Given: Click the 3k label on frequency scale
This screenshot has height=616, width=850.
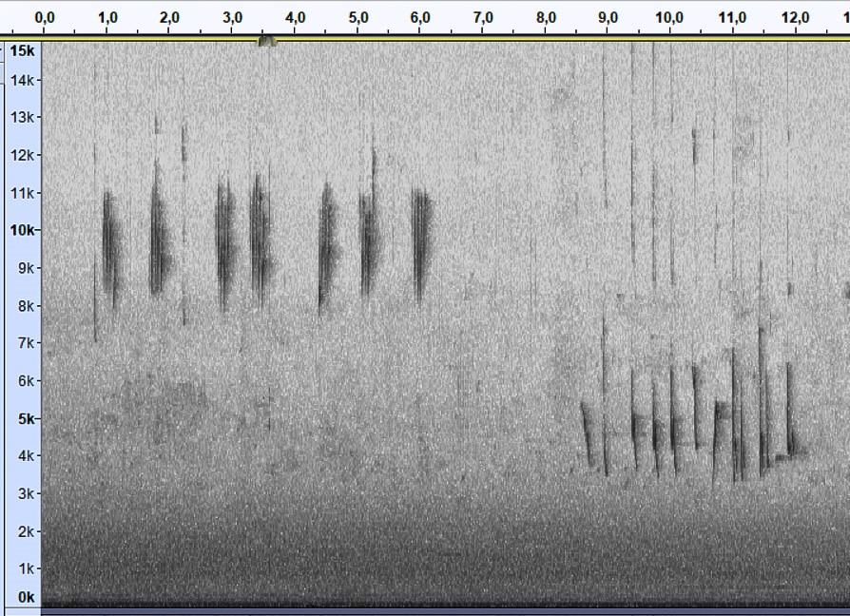Looking at the screenshot, I should 26,493.
